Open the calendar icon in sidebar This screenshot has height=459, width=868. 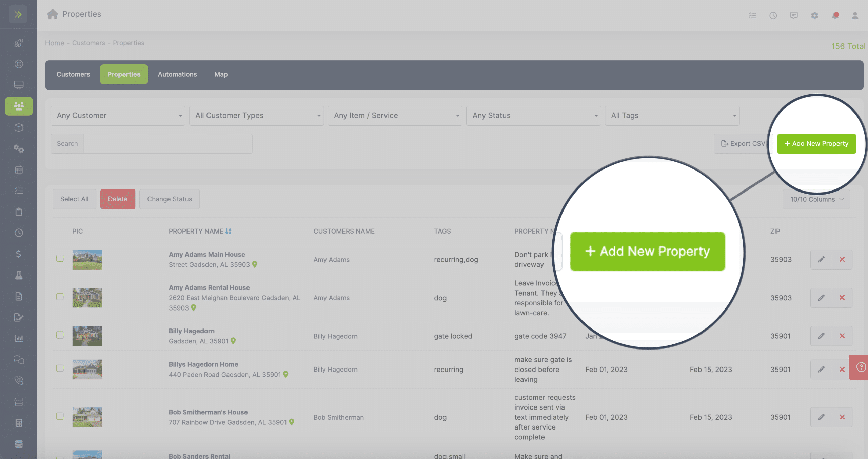click(x=19, y=170)
